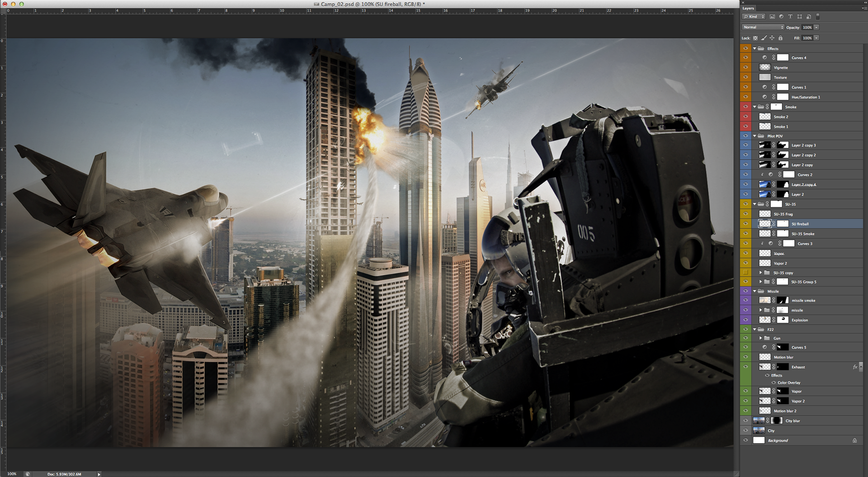Expand the Gun layer group
This screenshot has width=868, height=477.
[x=761, y=338]
